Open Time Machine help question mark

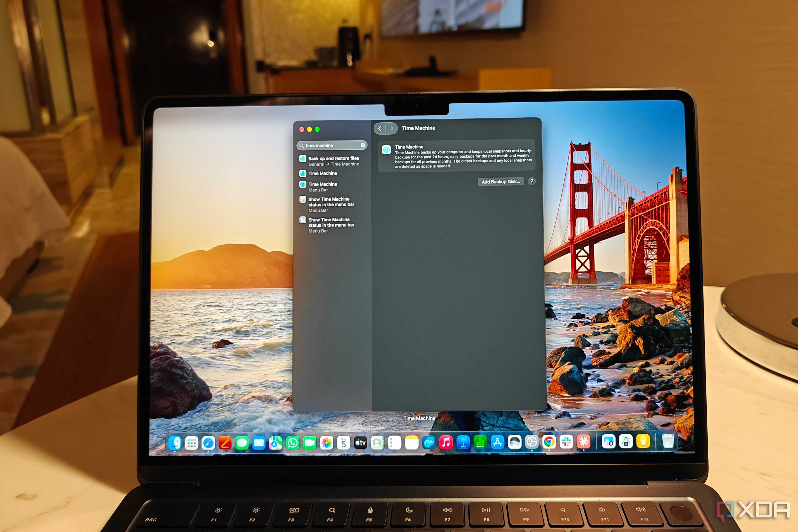click(x=532, y=181)
